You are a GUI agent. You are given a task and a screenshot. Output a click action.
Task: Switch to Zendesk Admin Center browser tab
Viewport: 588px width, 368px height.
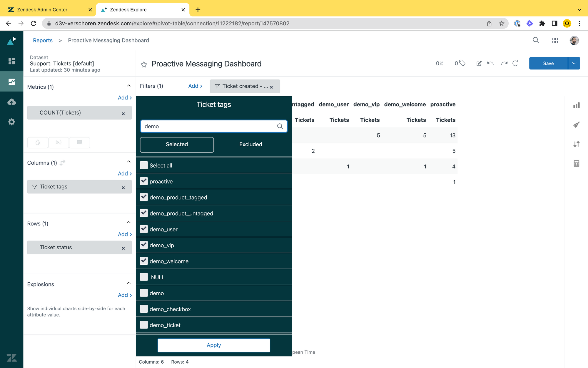click(42, 9)
